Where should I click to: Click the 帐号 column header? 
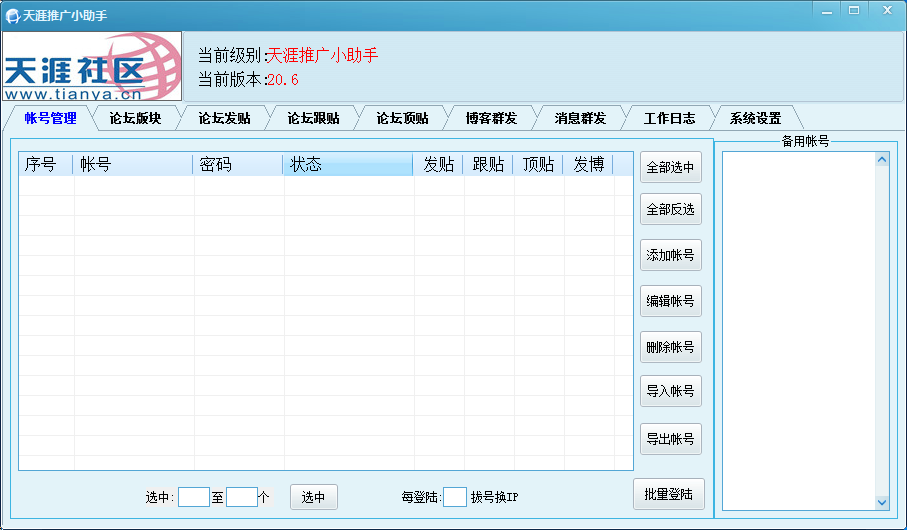coord(132,164)
